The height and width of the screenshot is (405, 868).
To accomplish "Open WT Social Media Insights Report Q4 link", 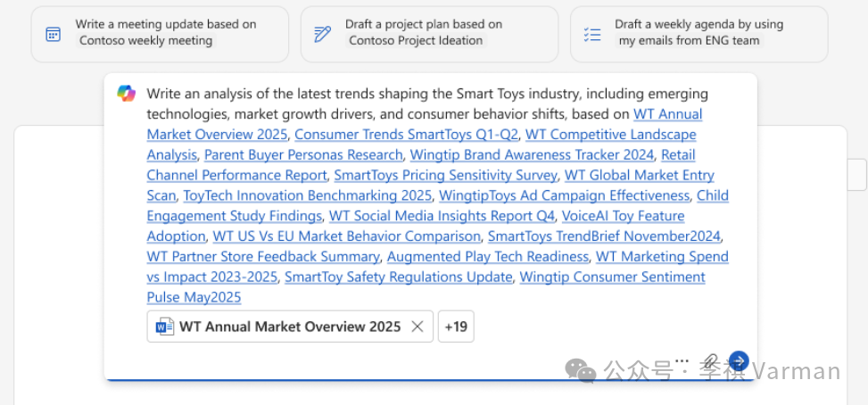I will pyautogui.click(x=442, y=216).
